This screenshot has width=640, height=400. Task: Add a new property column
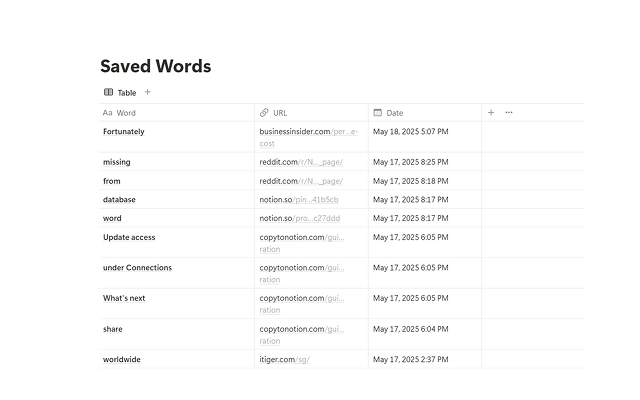[x=491, y=113]
